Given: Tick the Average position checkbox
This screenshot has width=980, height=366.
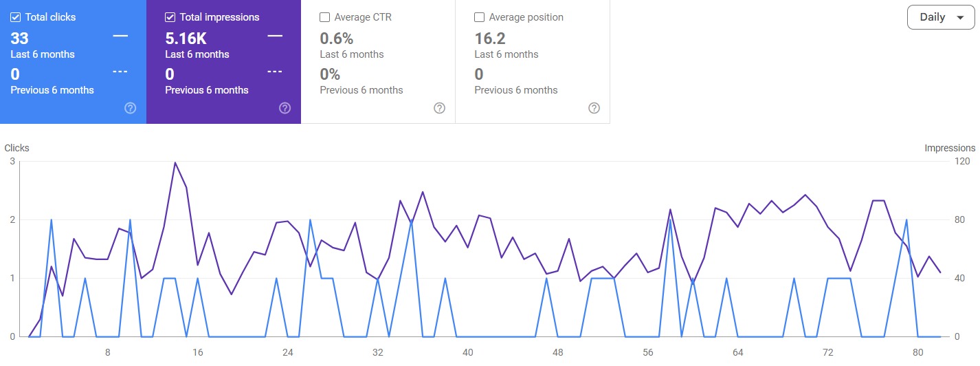Looking at the screenshot, I should (x=480, y=17).
